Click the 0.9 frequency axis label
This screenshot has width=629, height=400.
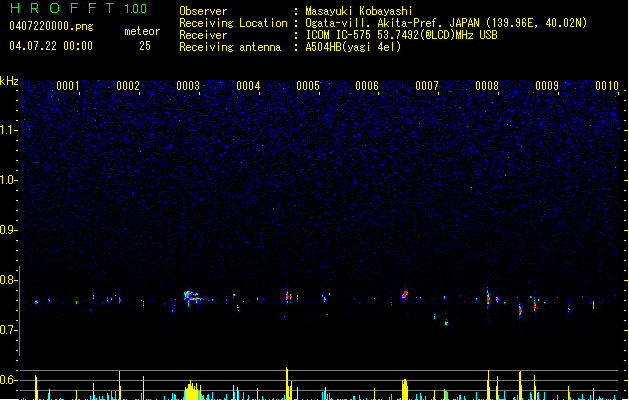point(9,230)
